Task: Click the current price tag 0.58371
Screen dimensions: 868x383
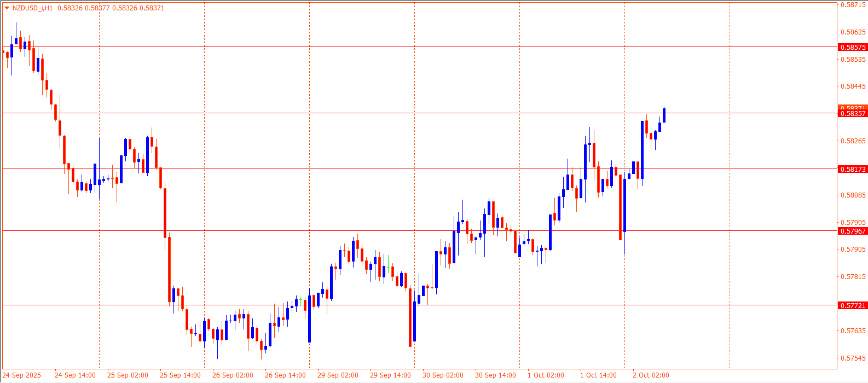Action: pos(853,108)
